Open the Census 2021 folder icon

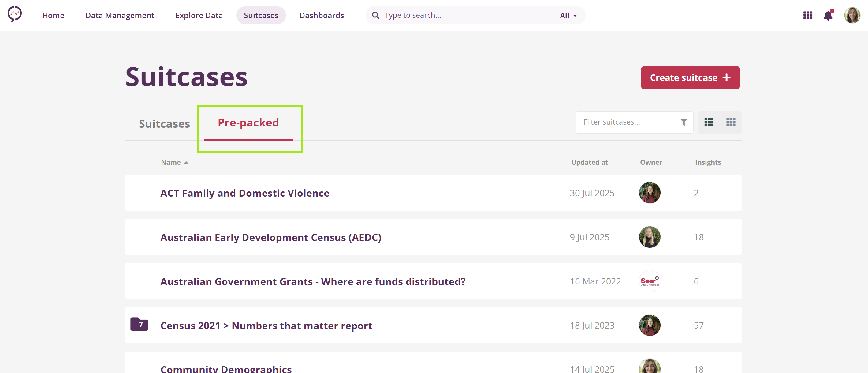tap(139, 324)
